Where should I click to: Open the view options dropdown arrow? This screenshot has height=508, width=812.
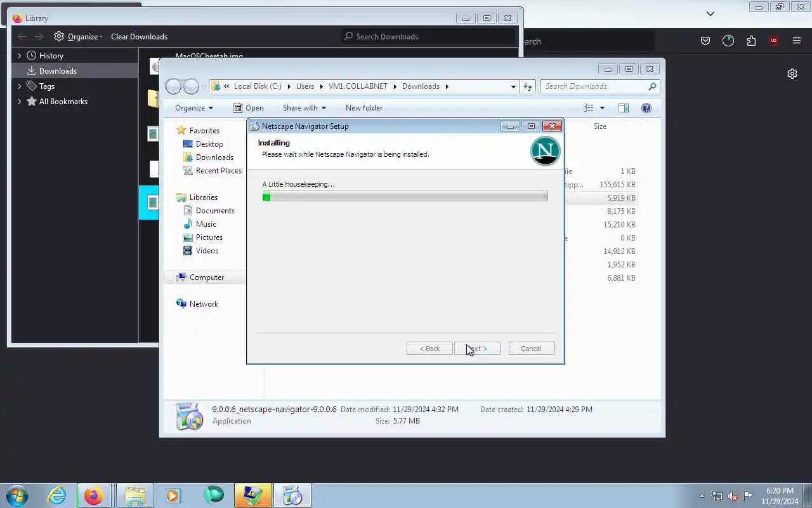(602, 108)
